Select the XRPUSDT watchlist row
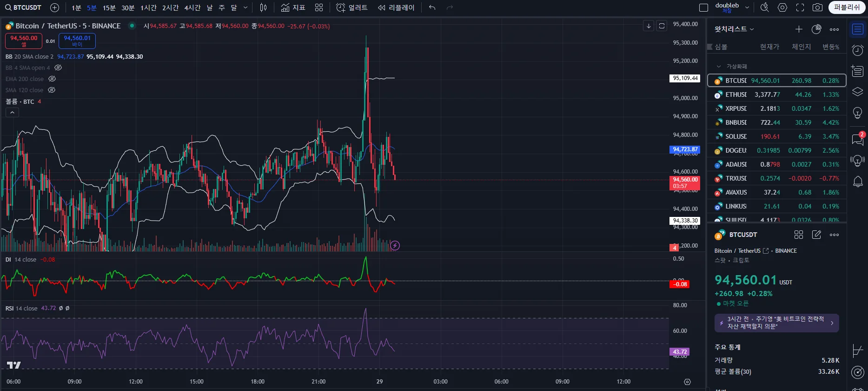This screenshot has height=391, width=868. (x=776, y=108)
